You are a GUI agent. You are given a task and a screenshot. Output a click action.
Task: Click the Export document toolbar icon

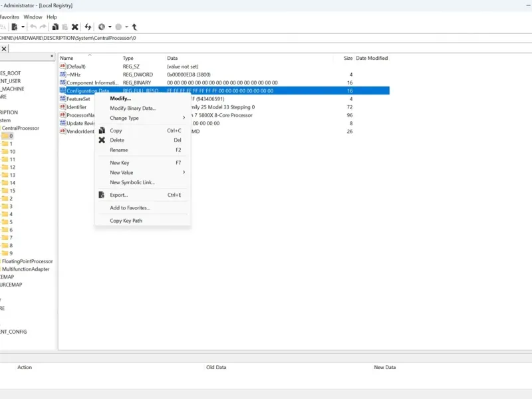point(14,27)
